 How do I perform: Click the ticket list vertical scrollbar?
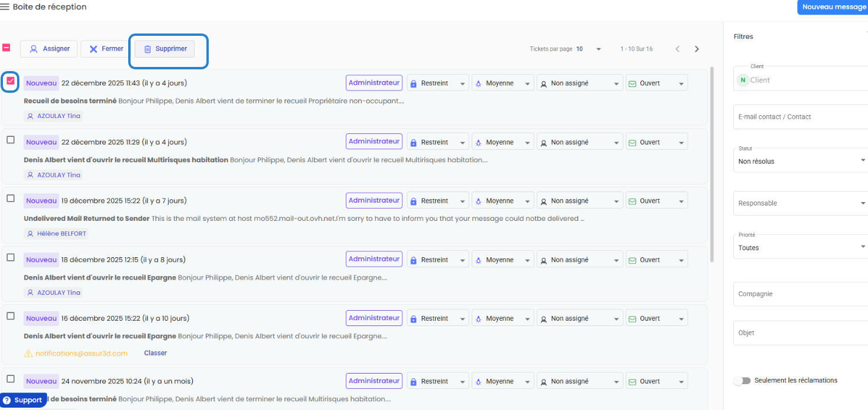713,164
